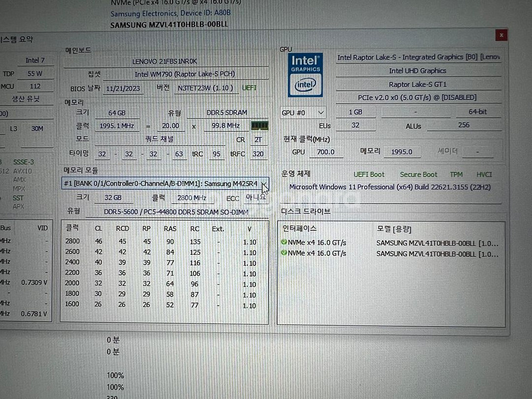Click the Secure Boot status label
532x399 pixels.
point(418,174)
